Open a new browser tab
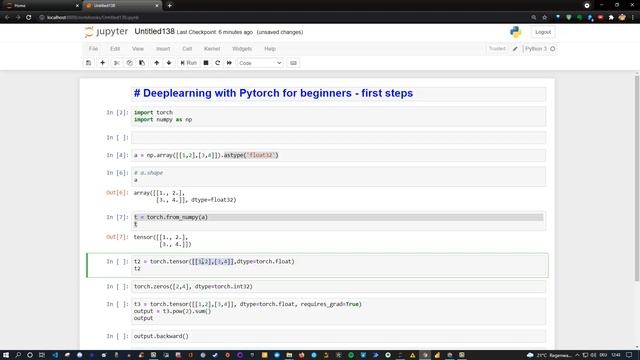640x360 pixels. tap(169, 6)
